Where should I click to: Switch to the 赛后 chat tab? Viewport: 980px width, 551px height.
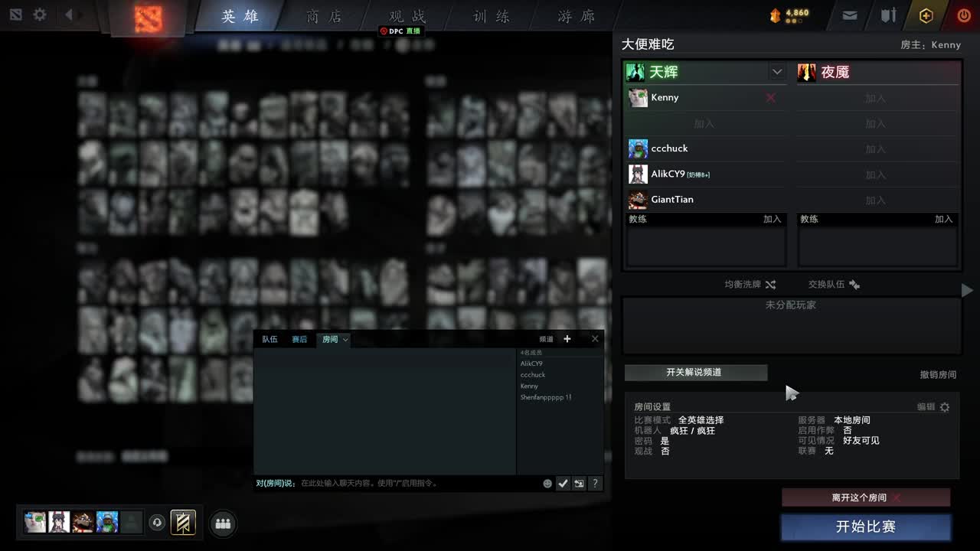(x=299, y=339)
